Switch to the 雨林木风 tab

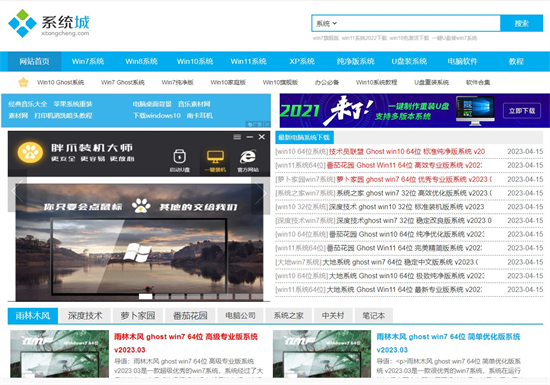(33, 316)
